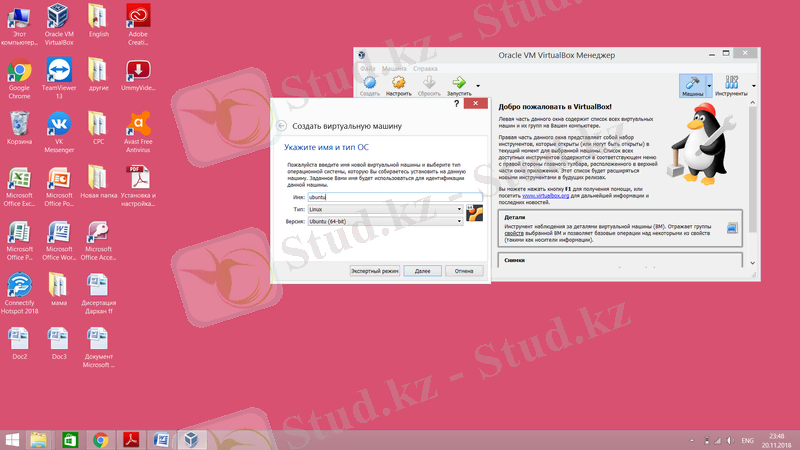Image resolution: width=800 pixels, height=450 pixels.
Task: Select Oracle VM VirtualBox desktop shortcut
Action: pyautogui.click(x=59, y=24)
